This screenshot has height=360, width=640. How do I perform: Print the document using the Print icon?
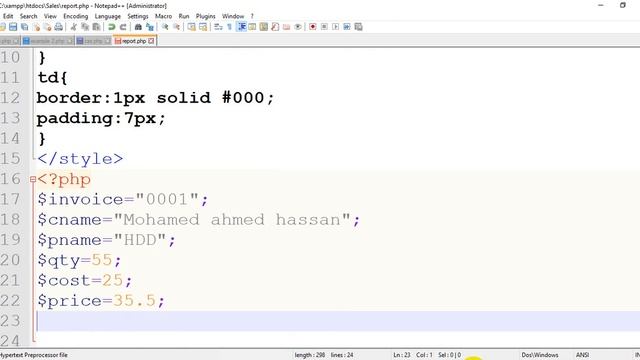59,27
